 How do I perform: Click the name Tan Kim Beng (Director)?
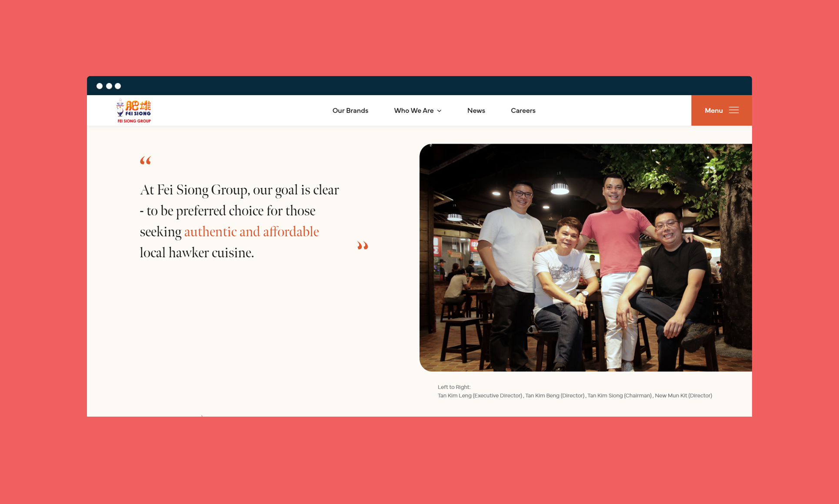click(x=555, y=395)
